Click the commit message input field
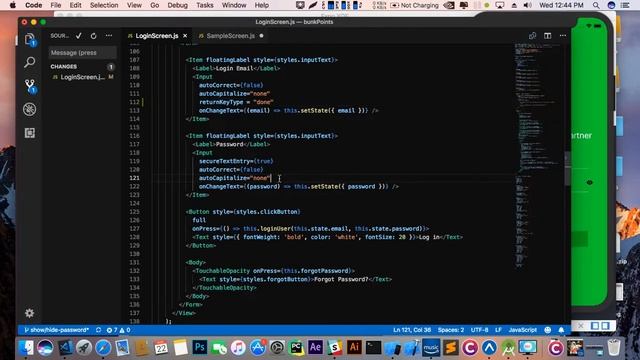 82,53
